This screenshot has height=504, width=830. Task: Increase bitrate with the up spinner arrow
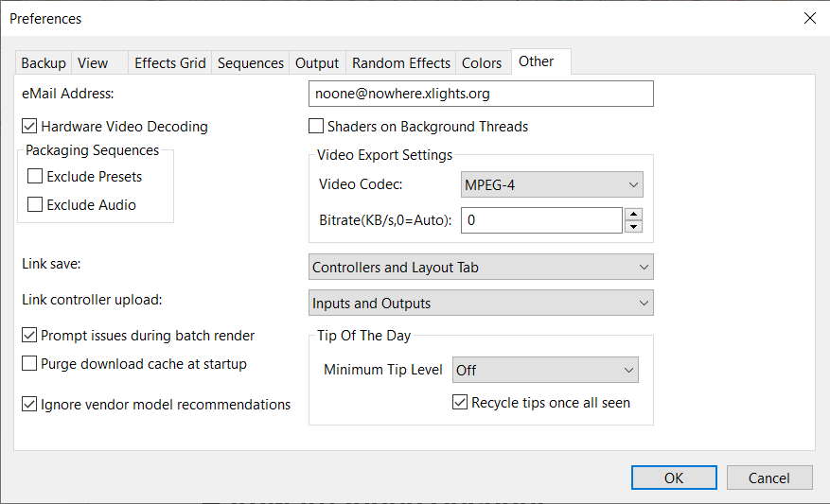click(633, 215)
